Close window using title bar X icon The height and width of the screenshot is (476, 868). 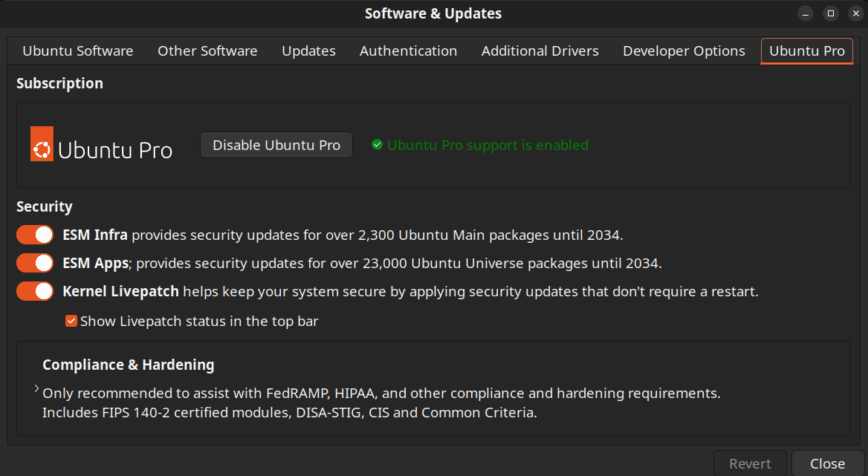click(x=852, y=13)
